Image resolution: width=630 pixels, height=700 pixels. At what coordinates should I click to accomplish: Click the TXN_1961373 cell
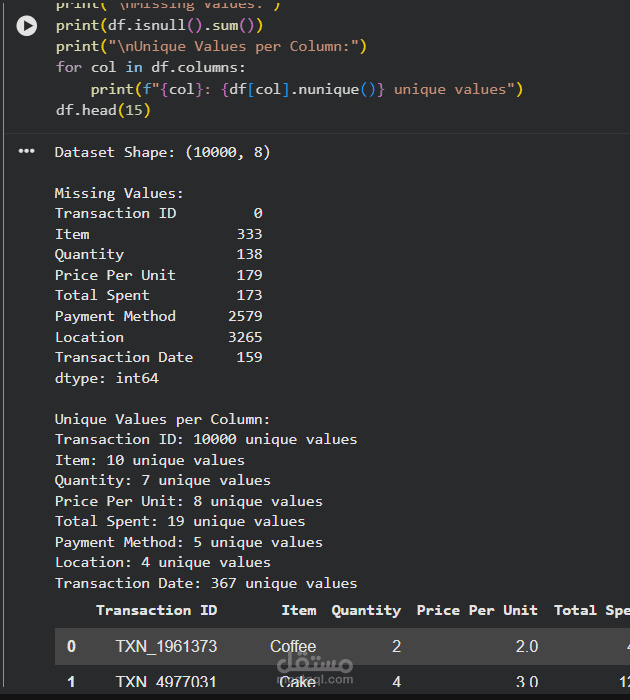pos(166,647)
